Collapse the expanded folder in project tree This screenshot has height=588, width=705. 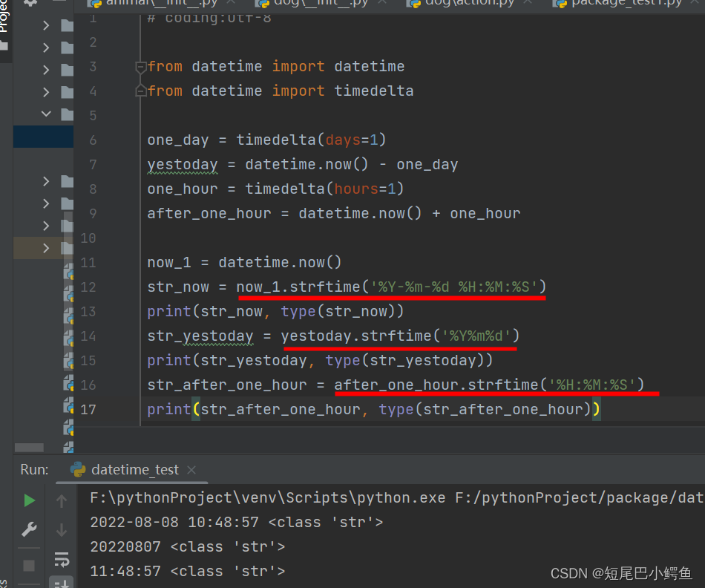46,114
